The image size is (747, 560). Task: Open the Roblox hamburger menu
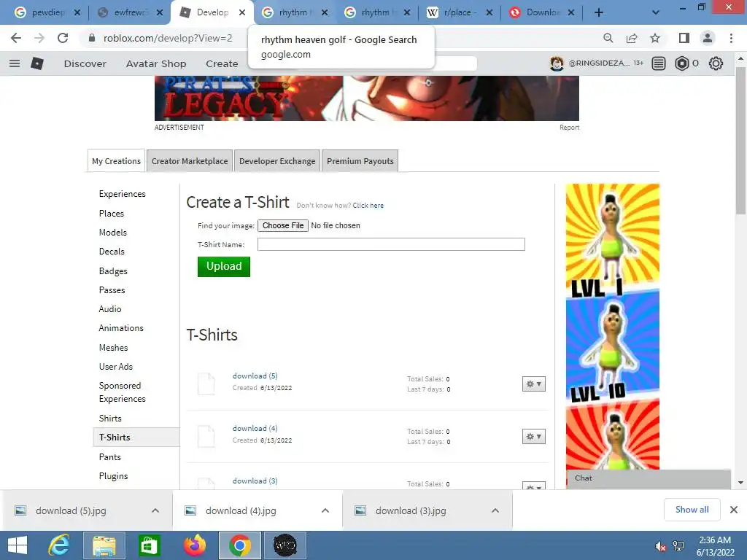tap(15, 63)
